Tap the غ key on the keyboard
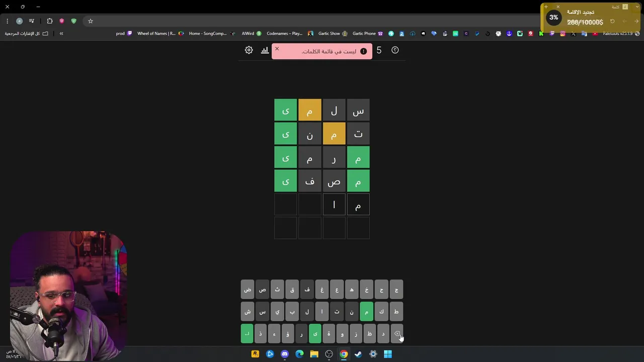Screen dimensions: 644x362 (x=322, y=290)
